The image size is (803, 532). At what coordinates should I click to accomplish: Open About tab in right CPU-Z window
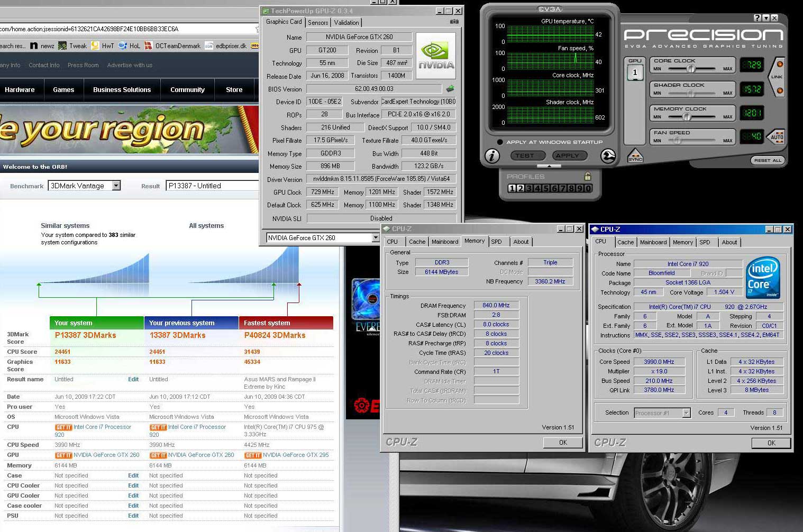click(x=729, y=242)
